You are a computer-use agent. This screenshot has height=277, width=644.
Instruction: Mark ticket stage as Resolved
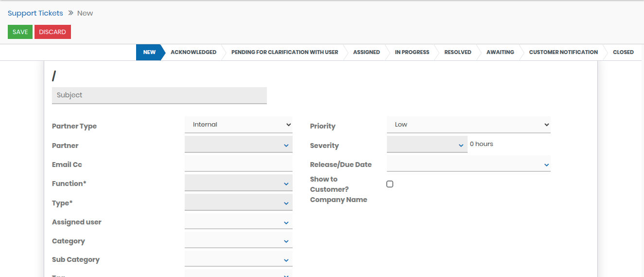pos(457,52)
